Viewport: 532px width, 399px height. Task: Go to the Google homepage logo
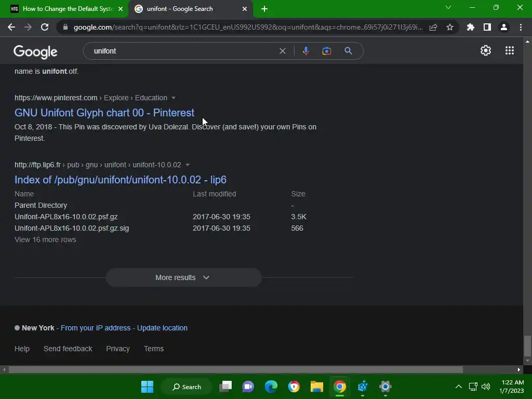tap(35, 51)
